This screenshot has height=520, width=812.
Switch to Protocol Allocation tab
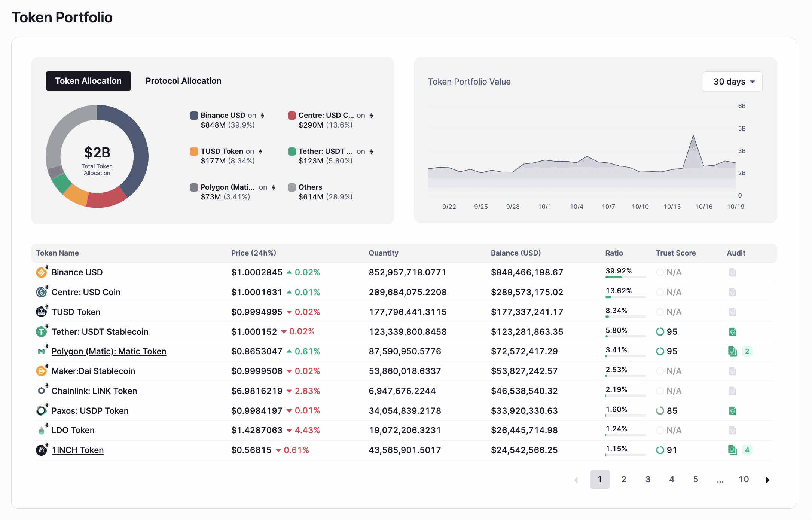183,81
